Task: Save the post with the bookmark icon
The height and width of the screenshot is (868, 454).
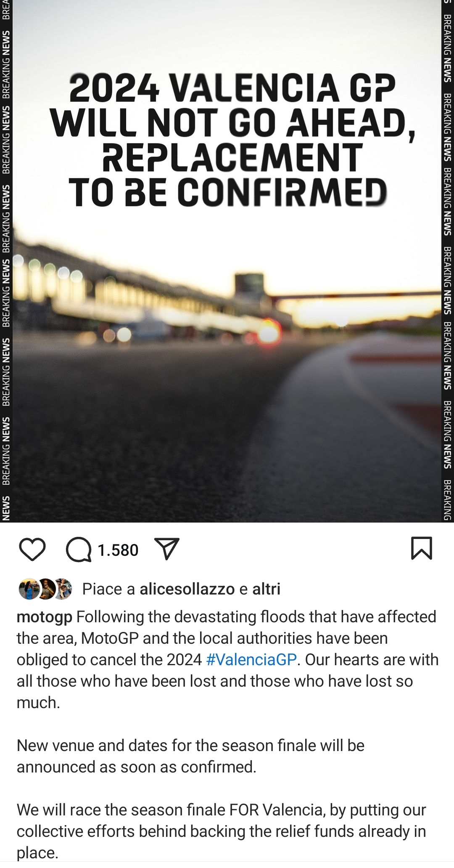Action: [422, 548]
